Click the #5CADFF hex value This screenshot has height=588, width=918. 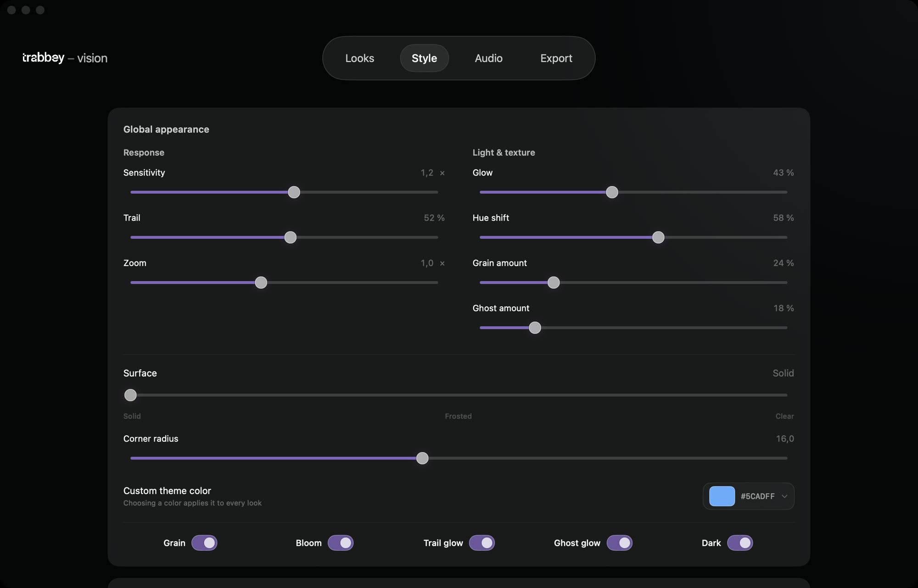pyautogui.click(x=757, y=496)
